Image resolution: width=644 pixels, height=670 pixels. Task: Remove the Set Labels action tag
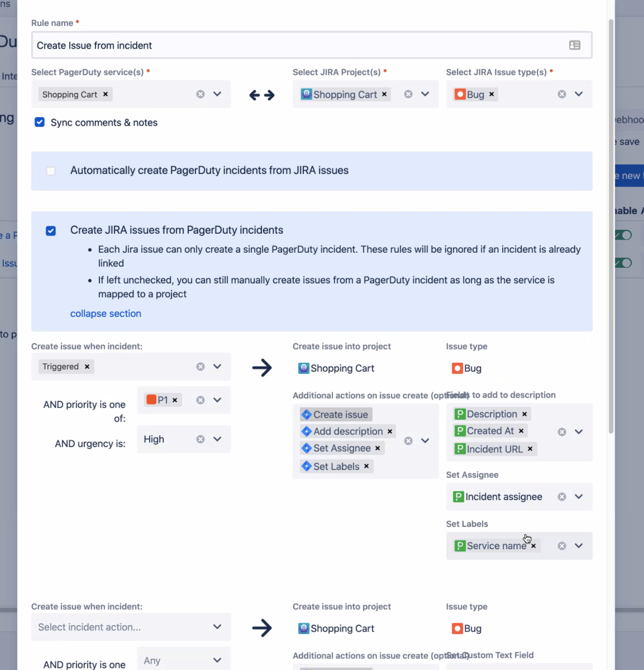click(366, 466)
